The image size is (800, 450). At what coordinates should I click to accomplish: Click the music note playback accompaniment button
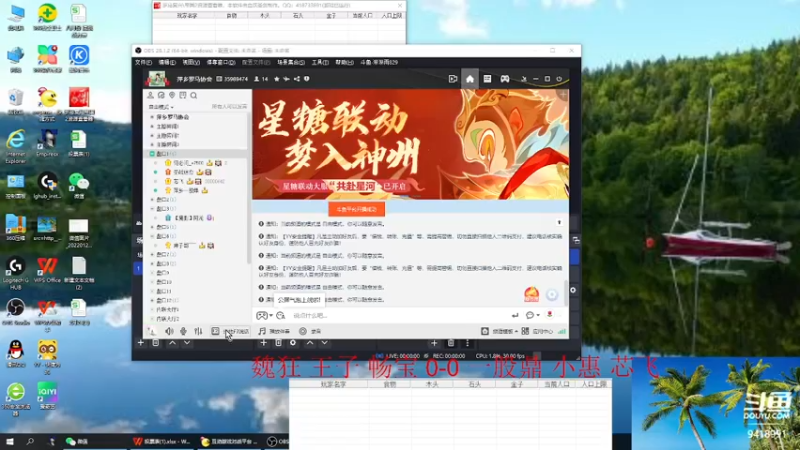(274, 332)
